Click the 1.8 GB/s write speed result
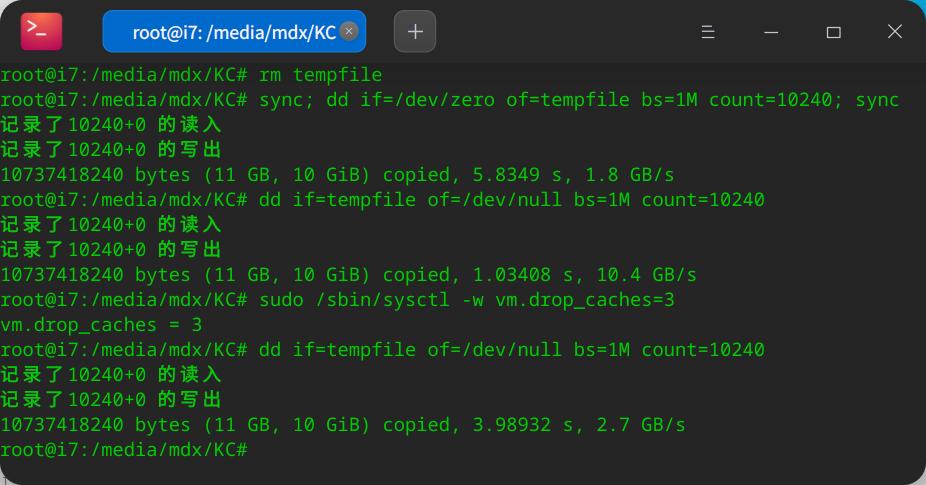The image size is (926, 485). (x=630, y=175)
